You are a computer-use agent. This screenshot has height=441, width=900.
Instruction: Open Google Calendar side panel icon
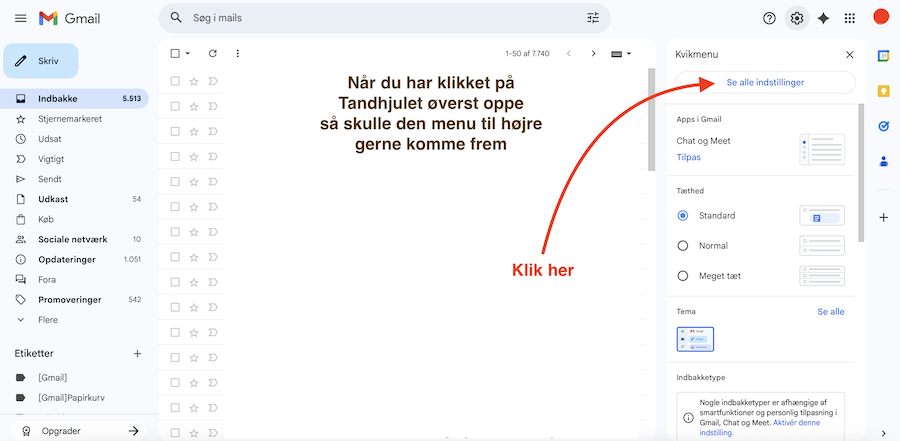coord(883,56)
